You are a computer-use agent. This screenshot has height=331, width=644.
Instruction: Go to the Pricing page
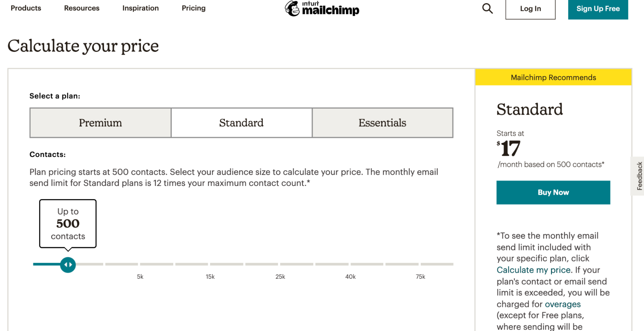194,8
